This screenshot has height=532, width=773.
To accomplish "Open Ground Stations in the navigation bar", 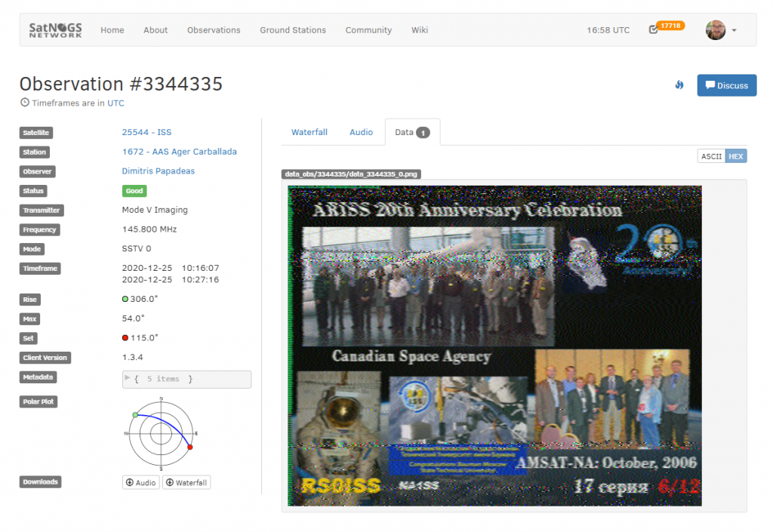I will [x=293, y=30].
